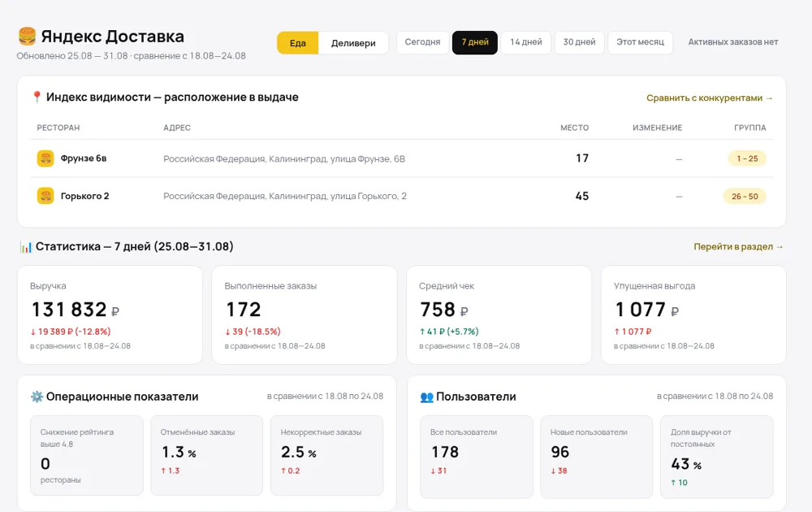Viewport: 812px width, 512px height.
Task: Click the chart icon next to Статистика
Action: (x=26, y=247)
